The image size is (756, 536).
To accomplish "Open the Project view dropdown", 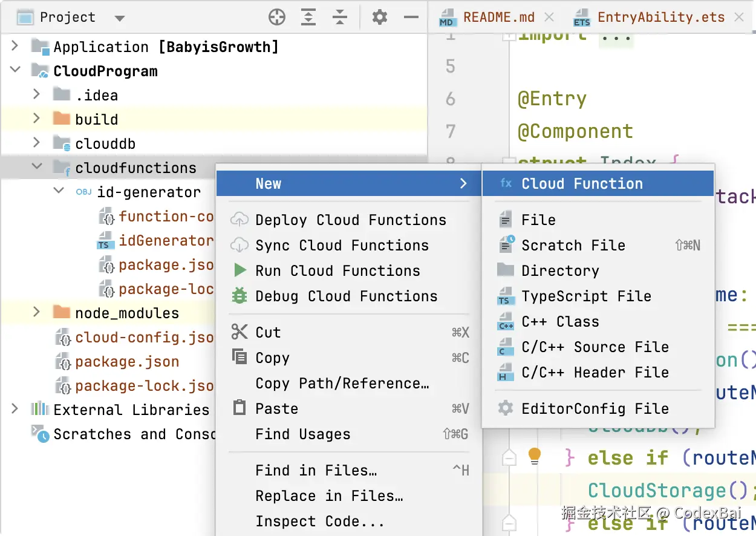I will click(120, 18).
